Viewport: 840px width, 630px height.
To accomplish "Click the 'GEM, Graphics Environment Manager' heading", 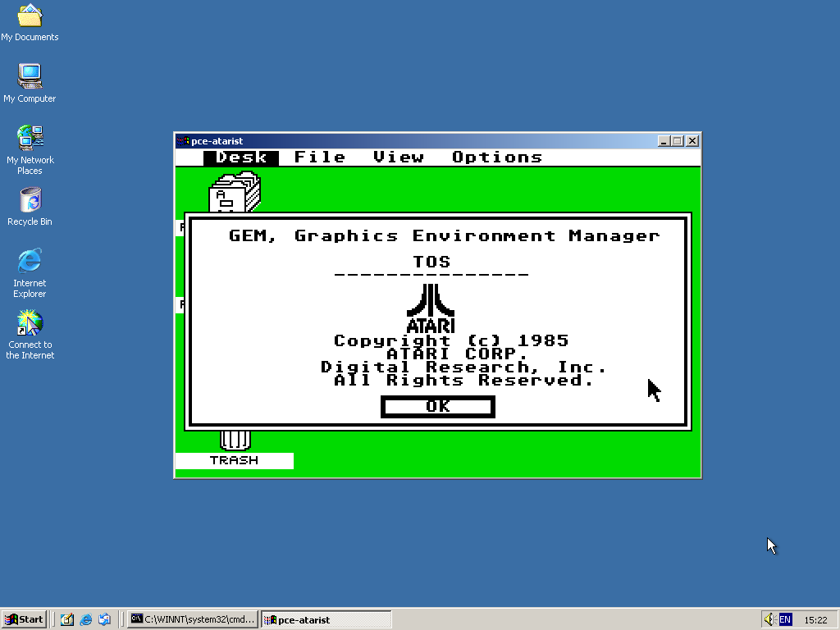I will (445, 236).
